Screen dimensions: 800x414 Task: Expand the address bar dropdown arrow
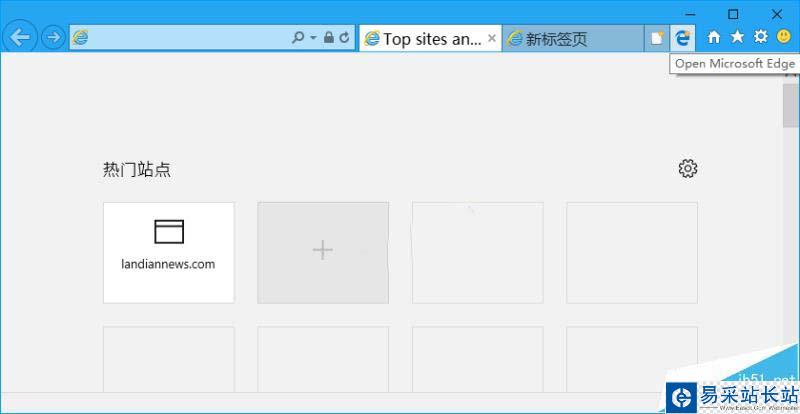313,38
